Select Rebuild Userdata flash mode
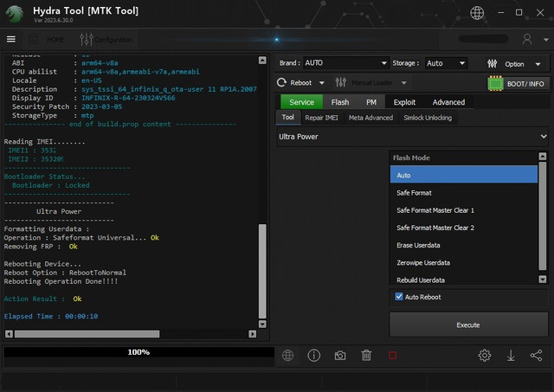This screenshot has height=392, width=554. click(x=464, y=280)
